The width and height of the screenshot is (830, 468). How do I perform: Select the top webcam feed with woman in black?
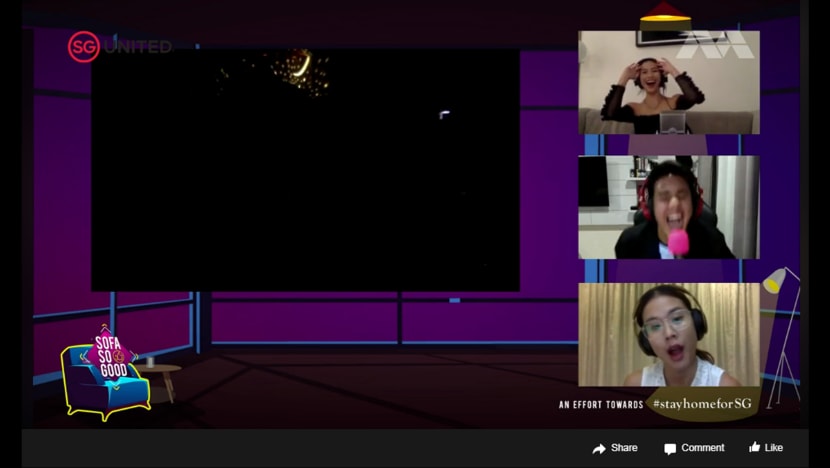[669, 82]
